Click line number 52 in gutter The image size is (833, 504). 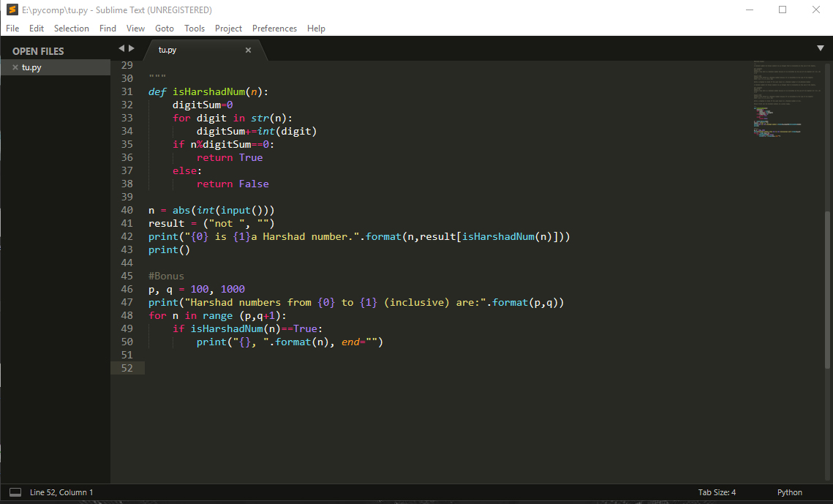(x=127, y=367)
